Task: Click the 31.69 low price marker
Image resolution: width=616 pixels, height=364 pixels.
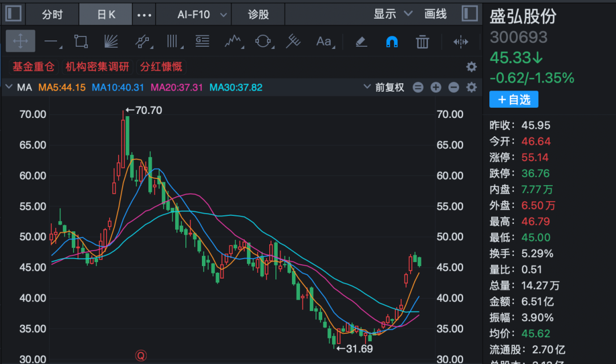Action: (x=354, y=349)
